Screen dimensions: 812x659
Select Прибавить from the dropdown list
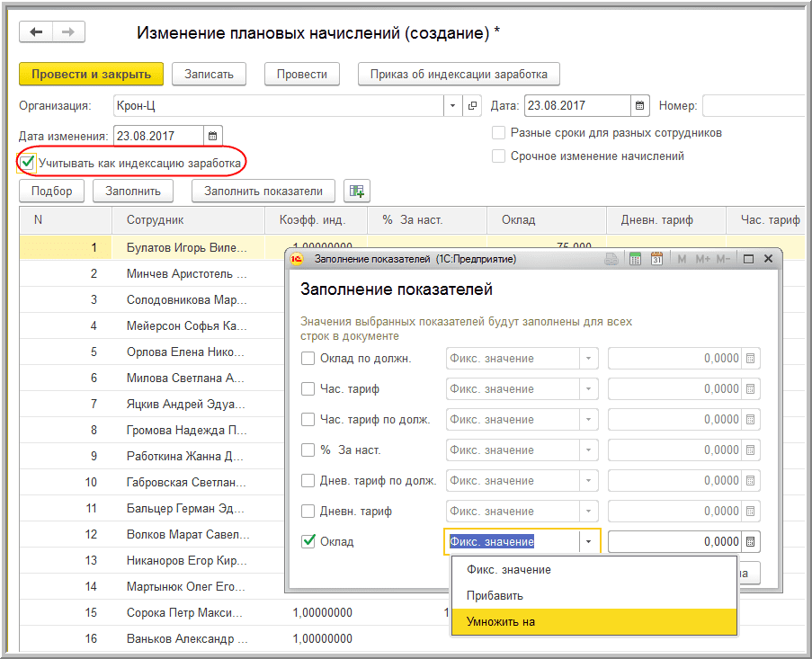[x=594, y=595]
